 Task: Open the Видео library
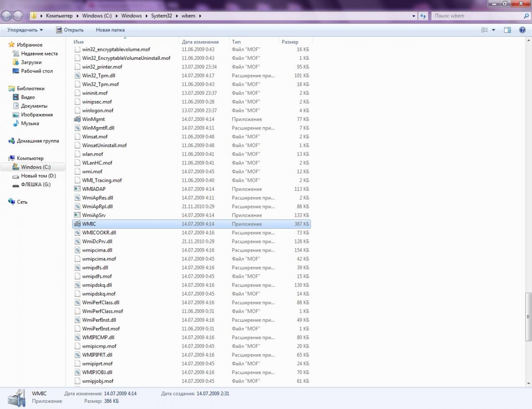27,97
